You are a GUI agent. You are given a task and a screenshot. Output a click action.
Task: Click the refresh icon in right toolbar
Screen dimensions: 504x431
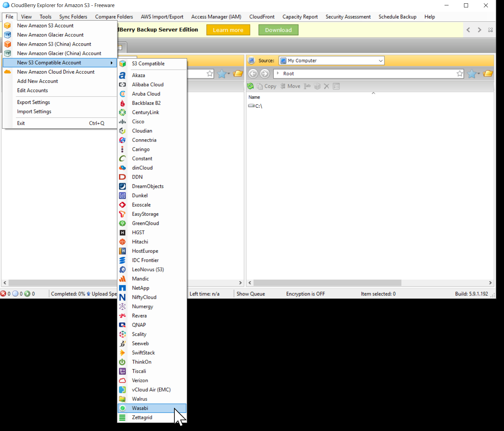point(251,86)
